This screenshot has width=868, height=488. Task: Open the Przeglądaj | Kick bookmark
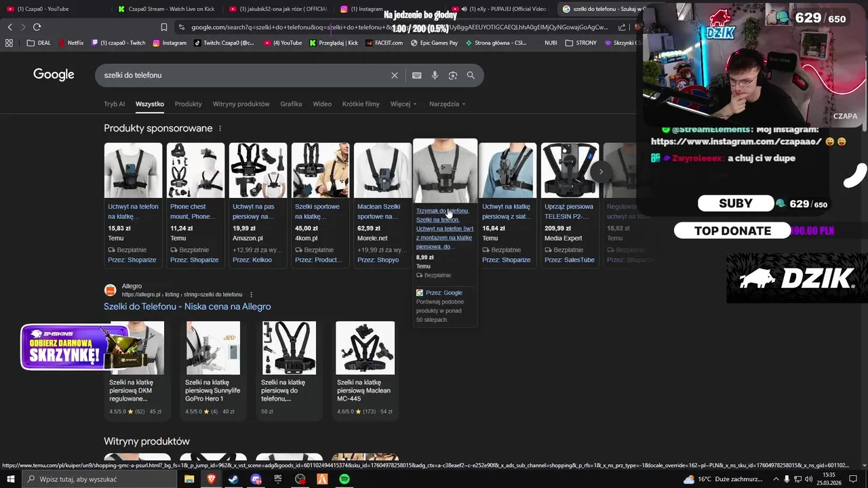click(x=334, y=43)
